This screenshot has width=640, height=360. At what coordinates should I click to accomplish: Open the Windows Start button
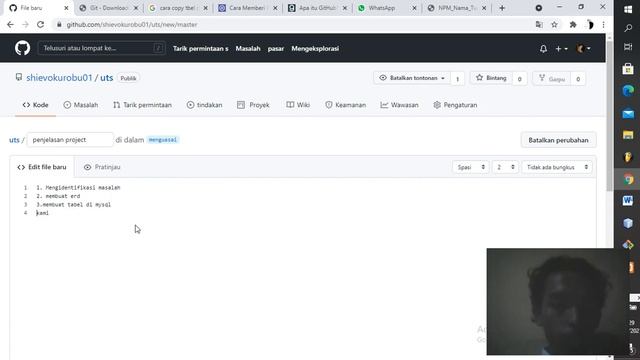click(628, 9)
